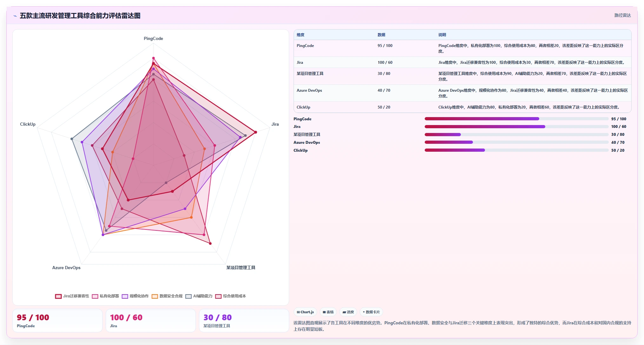This screenshot has height=345, width=644.
Task: Click the Jira迁移兼容性 data point on the Jira axis
Action: (256, 132)
